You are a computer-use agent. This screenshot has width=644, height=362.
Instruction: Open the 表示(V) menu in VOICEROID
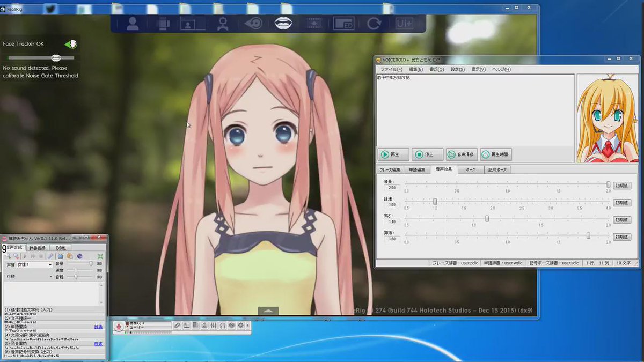479,69
